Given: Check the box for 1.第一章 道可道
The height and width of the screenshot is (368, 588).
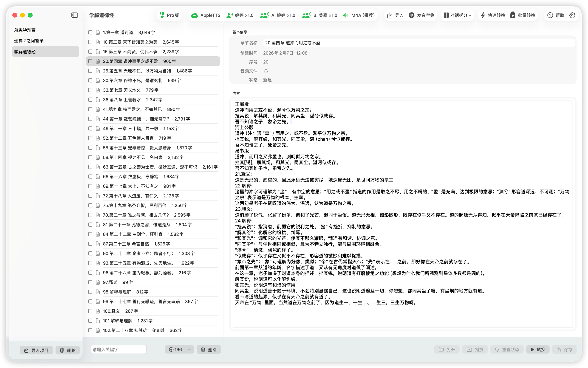Looking at the screenshot, I should tap(90, 32).
